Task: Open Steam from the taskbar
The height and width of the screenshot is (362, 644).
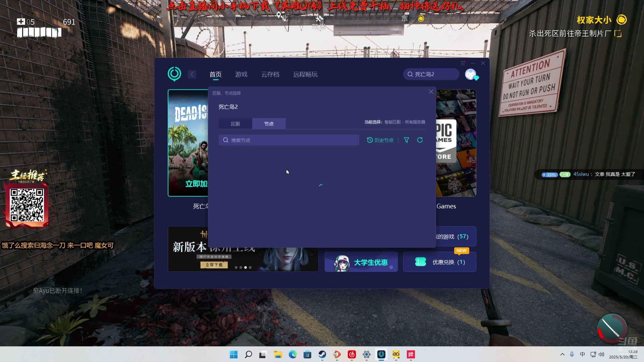Action: [x=322, y=355]
